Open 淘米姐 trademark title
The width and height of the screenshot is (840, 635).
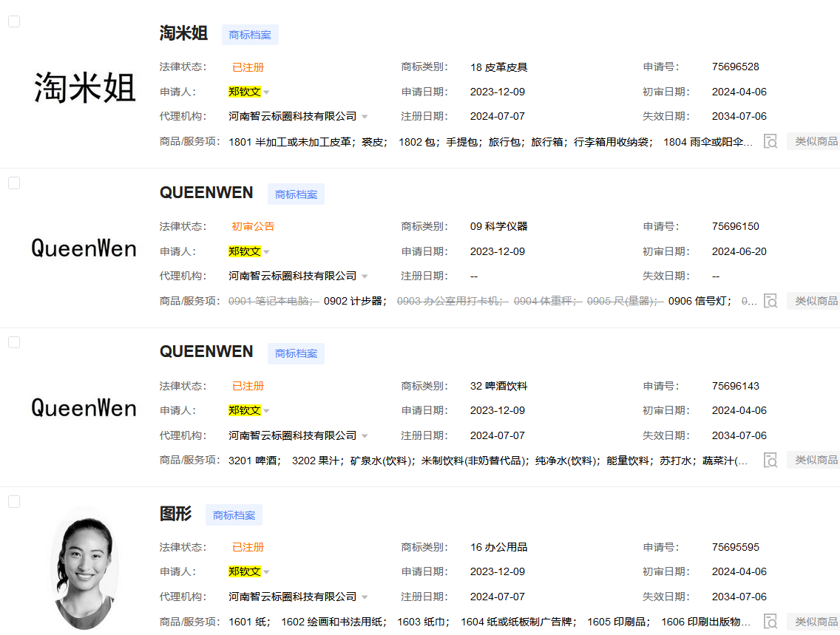point(183,33)
